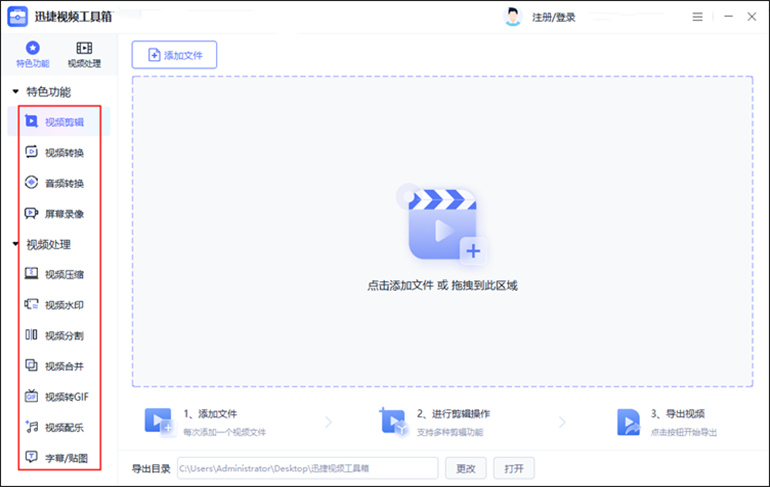Switch to the 特色功能 top tab
The width and height of the screenshot is (770, 487).
(x=33, y=54)
